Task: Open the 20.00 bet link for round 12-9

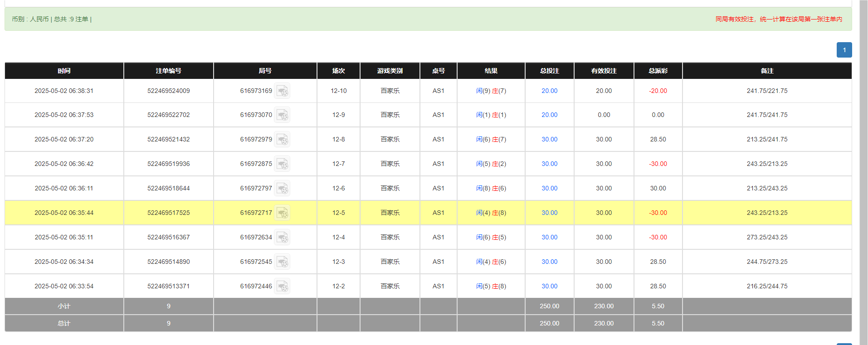Action: tap(549, 115)
